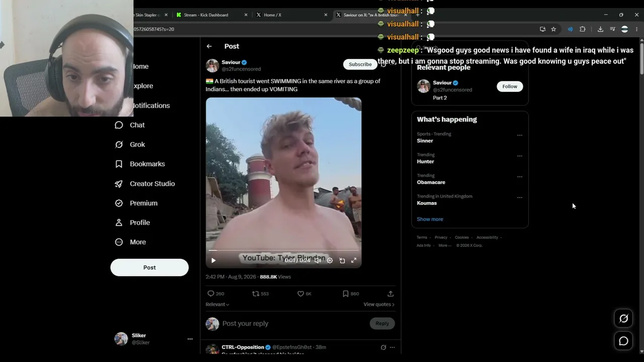Open more options on CTRL-Opposition reply
The image size is (644, 362).
coord(392,347)
